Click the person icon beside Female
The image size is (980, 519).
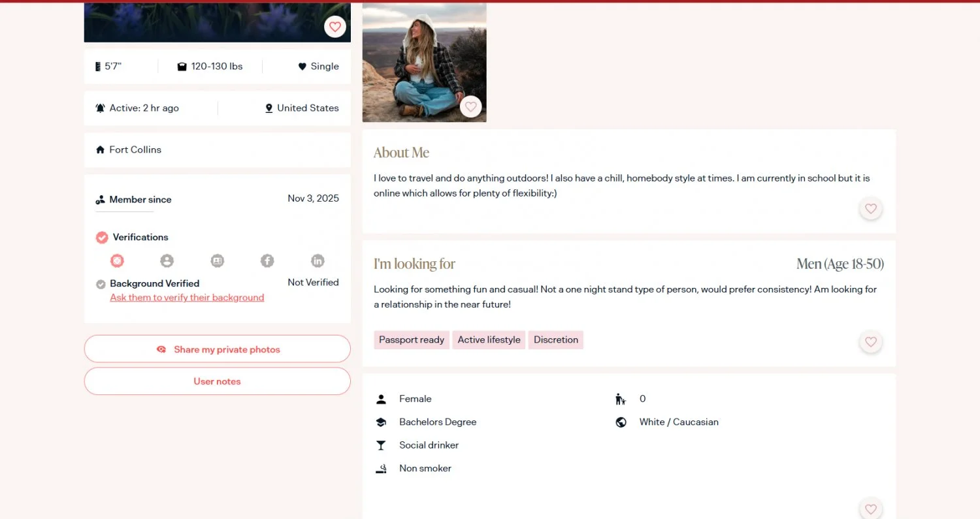(x=381, y=399)
